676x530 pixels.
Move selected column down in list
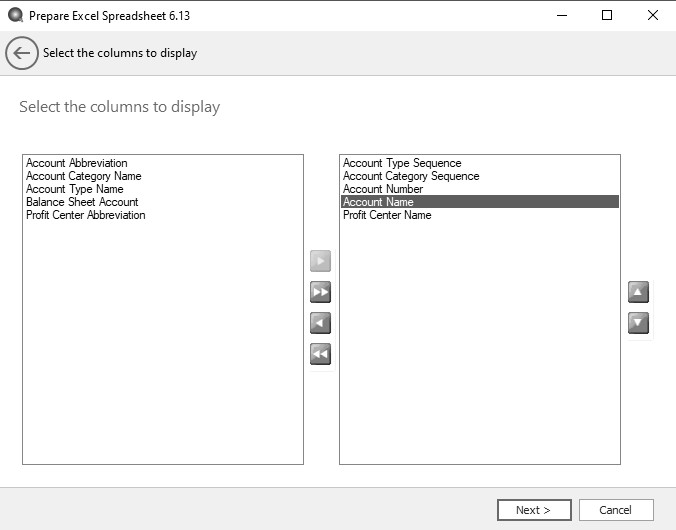pyautogui.click(x=638, y=323)
